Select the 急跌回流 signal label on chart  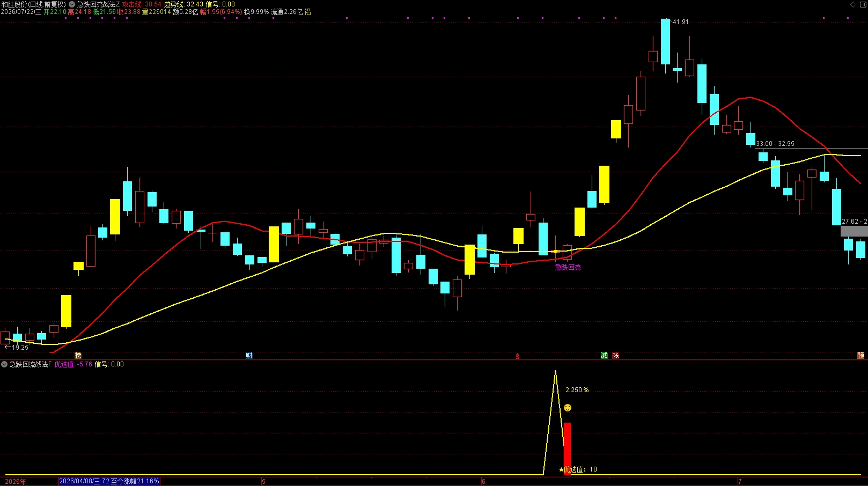(x=568, y=267)
